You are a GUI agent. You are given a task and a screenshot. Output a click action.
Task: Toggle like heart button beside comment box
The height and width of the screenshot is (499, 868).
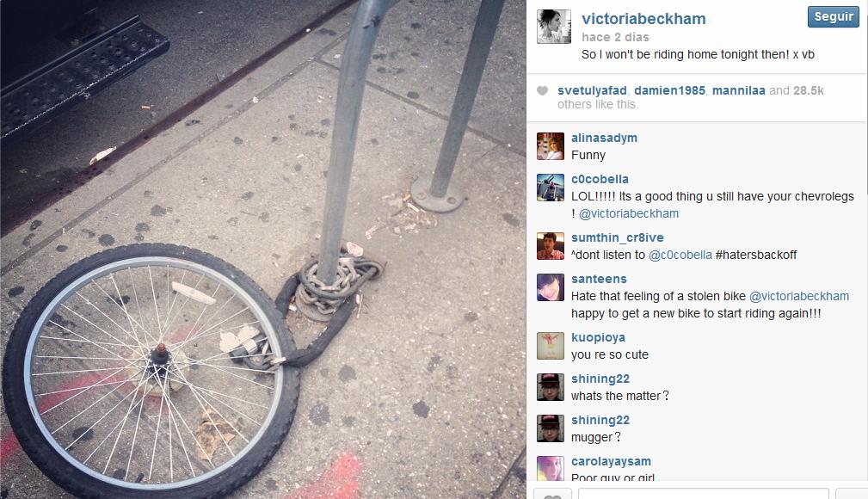tap(552, 495)
